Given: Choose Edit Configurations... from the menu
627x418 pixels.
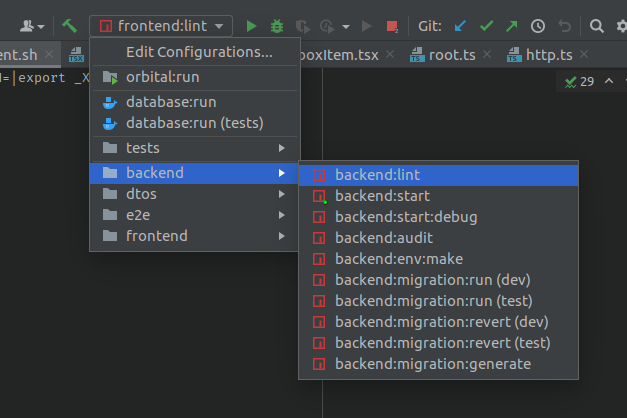Looking at the screenshot, I should [199, 52].
